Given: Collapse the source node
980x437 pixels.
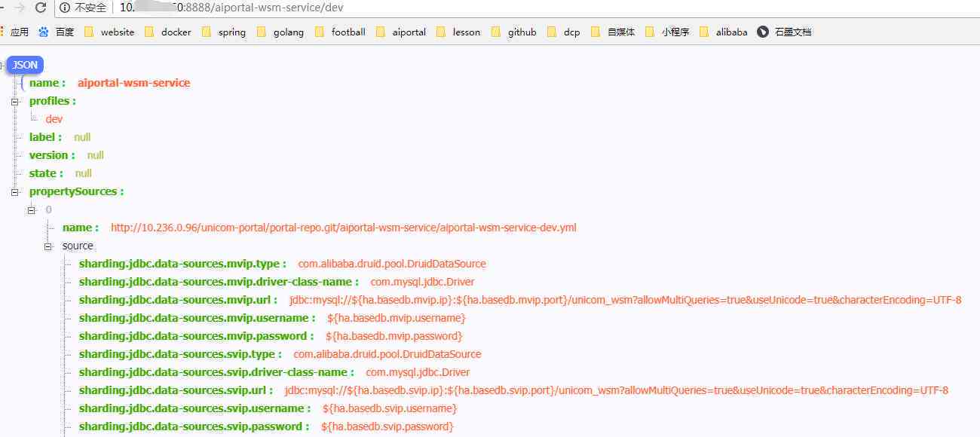Looking at the screenshot, I should [47, 246].
